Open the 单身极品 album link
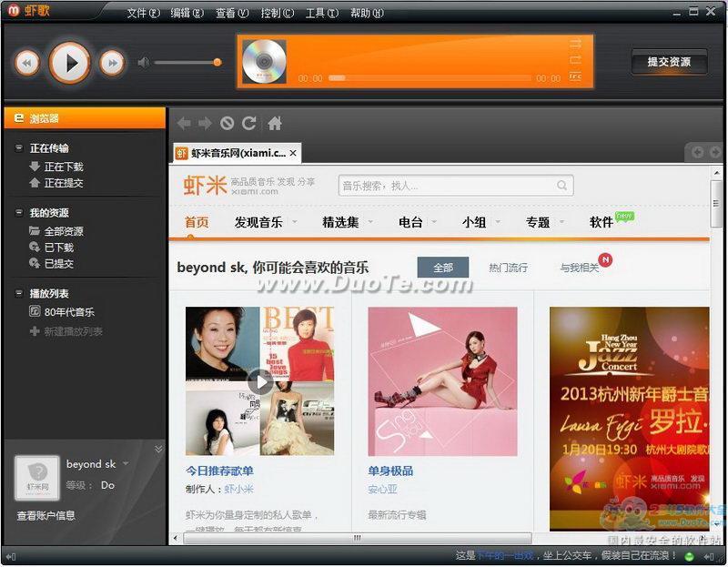728x567 pixels. point(390,471)
